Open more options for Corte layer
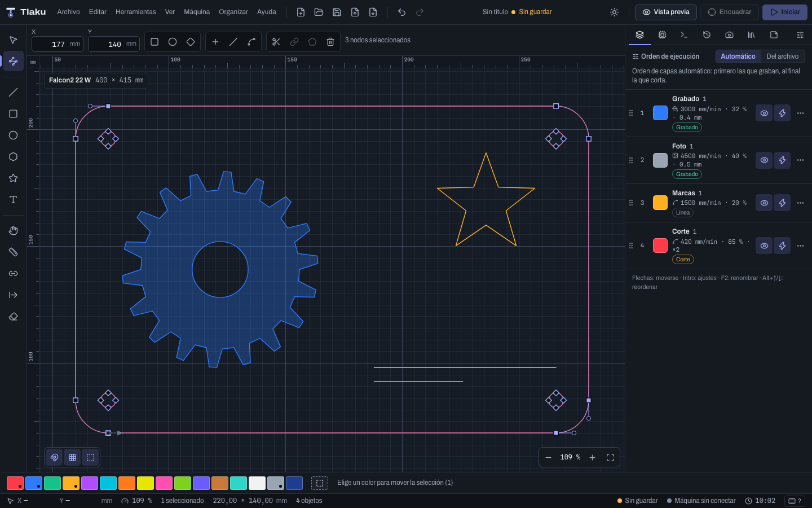Viewport: 812px width, 508px height. tap(800, 246)
